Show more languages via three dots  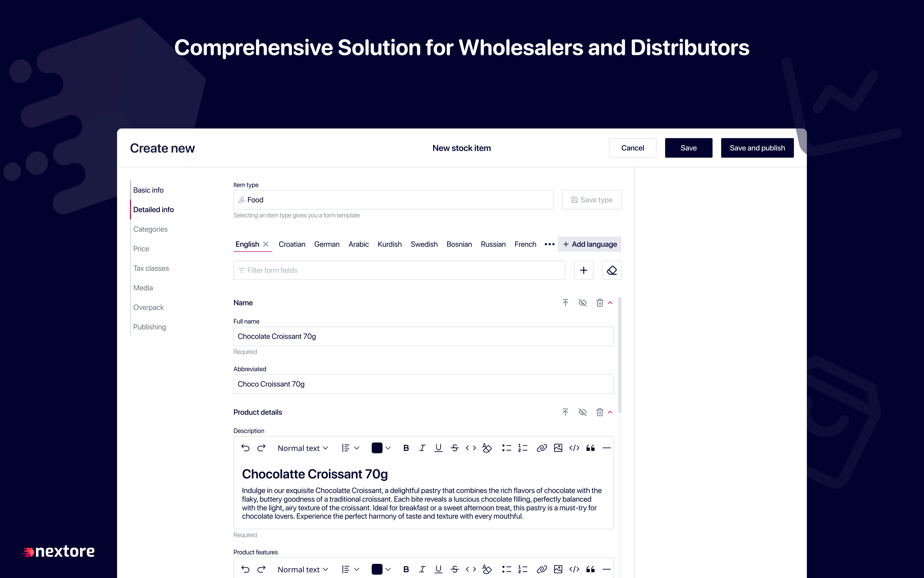[x=549, y=244]
